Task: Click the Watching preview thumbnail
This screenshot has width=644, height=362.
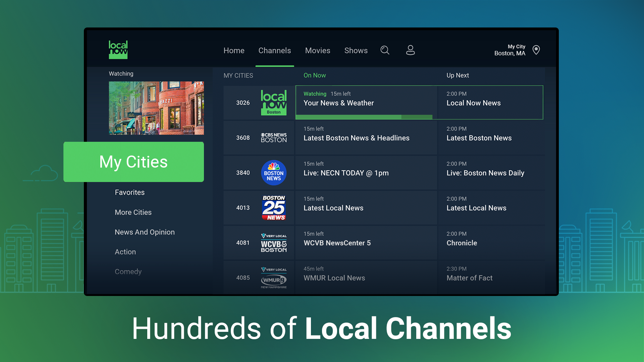Action: 156,108
